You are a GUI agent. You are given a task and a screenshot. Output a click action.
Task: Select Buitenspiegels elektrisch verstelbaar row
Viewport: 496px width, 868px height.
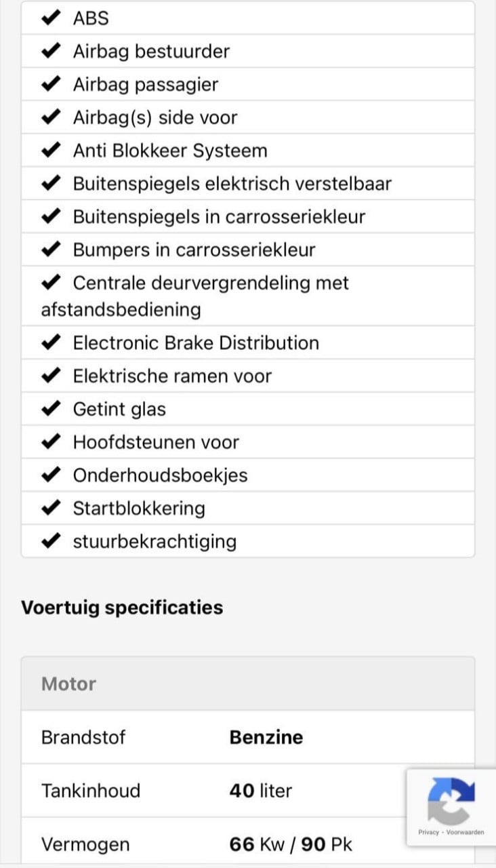point(248,184)
